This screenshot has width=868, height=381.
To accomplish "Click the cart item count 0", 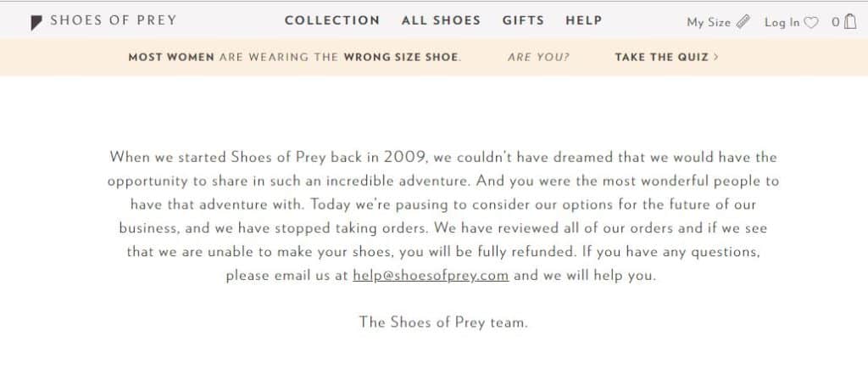I will pos(835,22).
